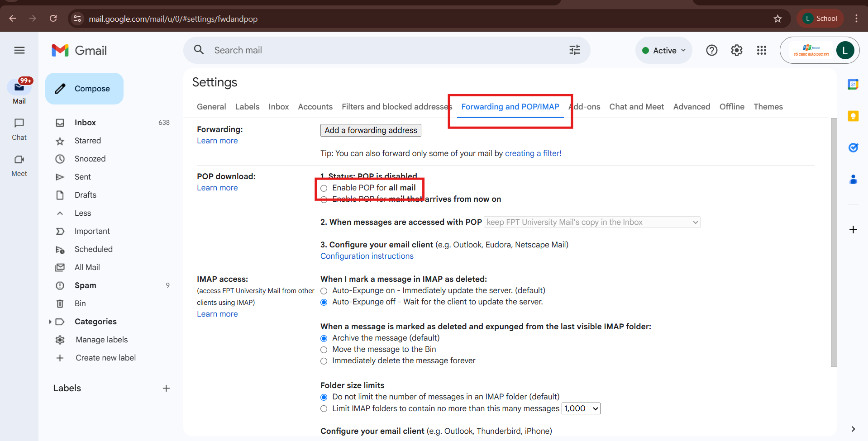Expand the Categories folder
This screenshot has height=441, width=868.
coord(50,322)
